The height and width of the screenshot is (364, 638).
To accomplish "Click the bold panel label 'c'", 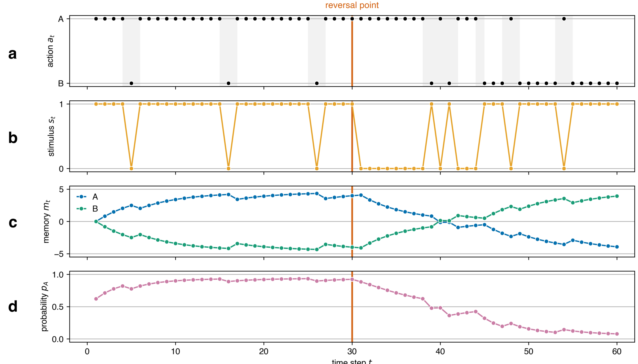I will click(x=13, y=223).
